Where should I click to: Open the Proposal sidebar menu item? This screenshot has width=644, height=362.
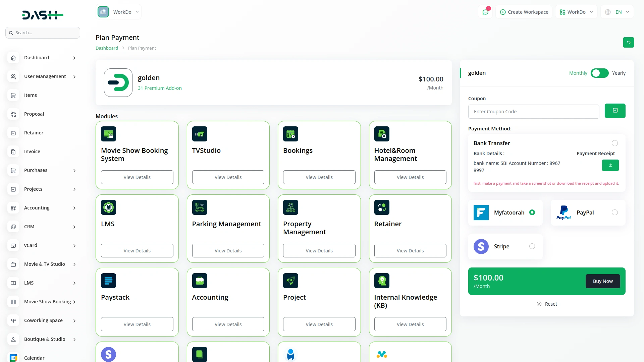point(34,114)
